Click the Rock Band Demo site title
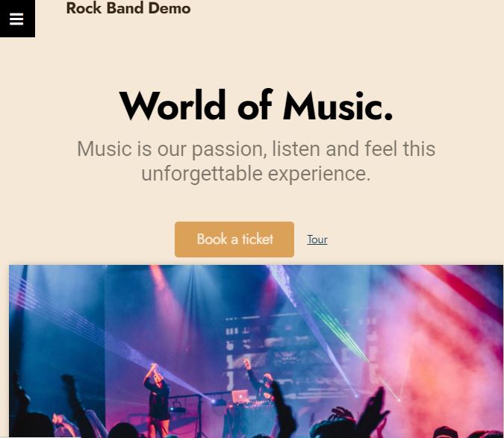The height and width of the screenshot is (438, 504). click(x=128, y=8)
